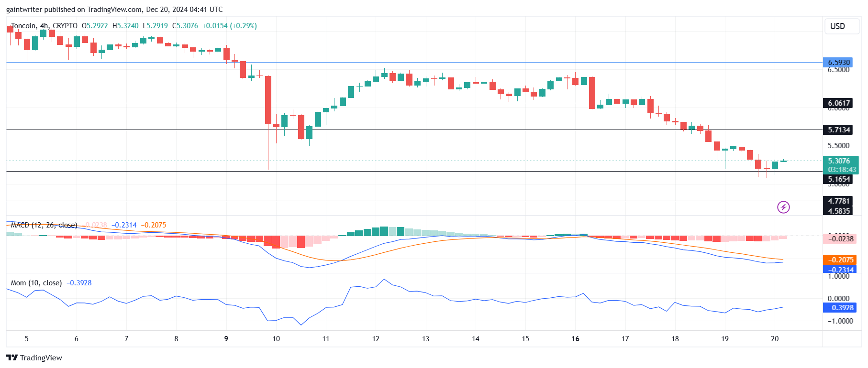
Task: Click the TradingView logo at bottom left
Action: click(34, 357)
